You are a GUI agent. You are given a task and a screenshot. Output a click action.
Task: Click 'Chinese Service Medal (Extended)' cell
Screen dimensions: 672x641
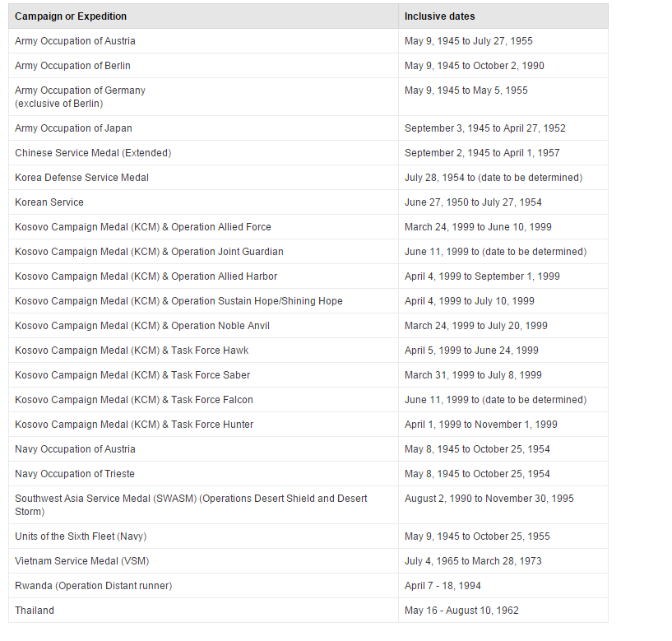tap(93, 153)
